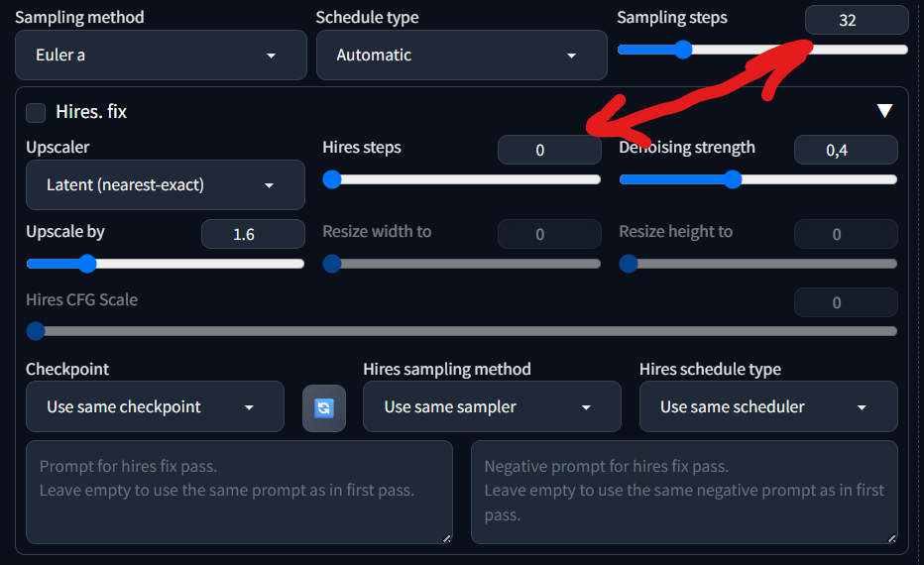Viewport: 924px width, 565px height.
Task: Click the Upscale by value field
Action: [x=253, y=235]
